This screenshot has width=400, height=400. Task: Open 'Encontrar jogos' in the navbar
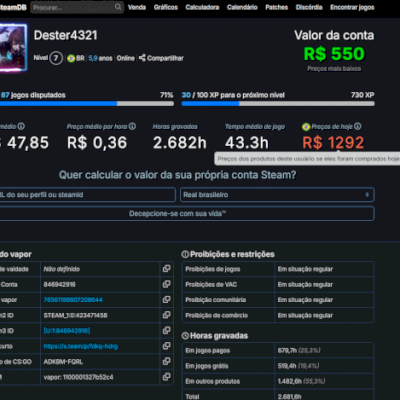coord(352,7)
